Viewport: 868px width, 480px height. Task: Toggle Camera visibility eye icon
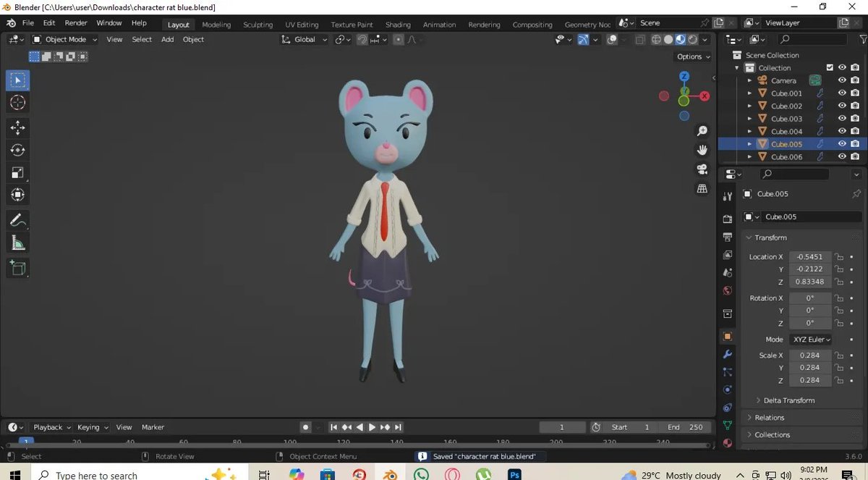pyautogui.click(x=842, y=80)
